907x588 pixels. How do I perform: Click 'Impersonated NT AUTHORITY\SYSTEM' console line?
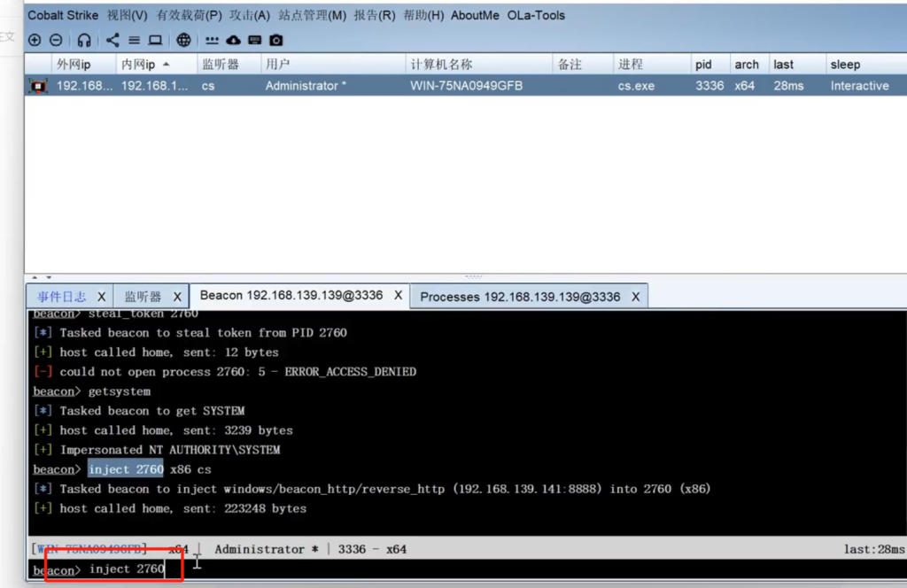(157, 450)
